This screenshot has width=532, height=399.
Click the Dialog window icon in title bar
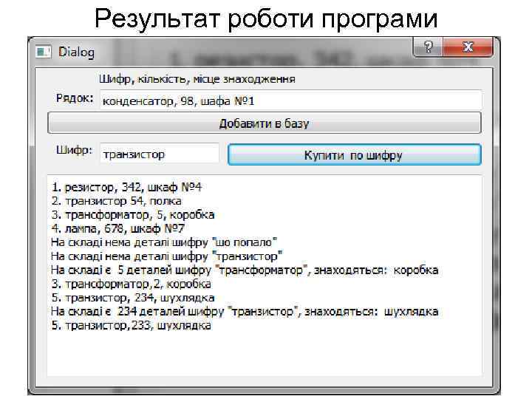tap(43, 52)
